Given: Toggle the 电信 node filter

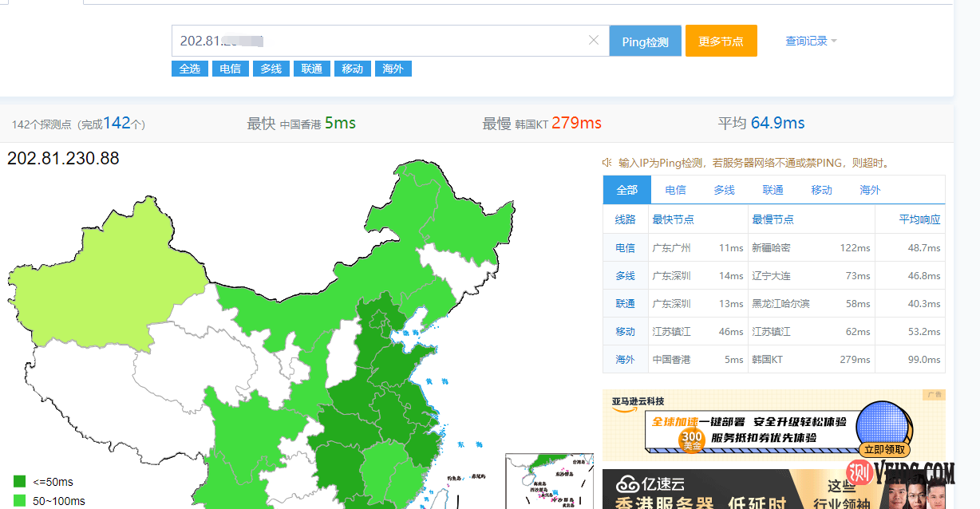Looking at the screenshot, I should tap(230, 69).
